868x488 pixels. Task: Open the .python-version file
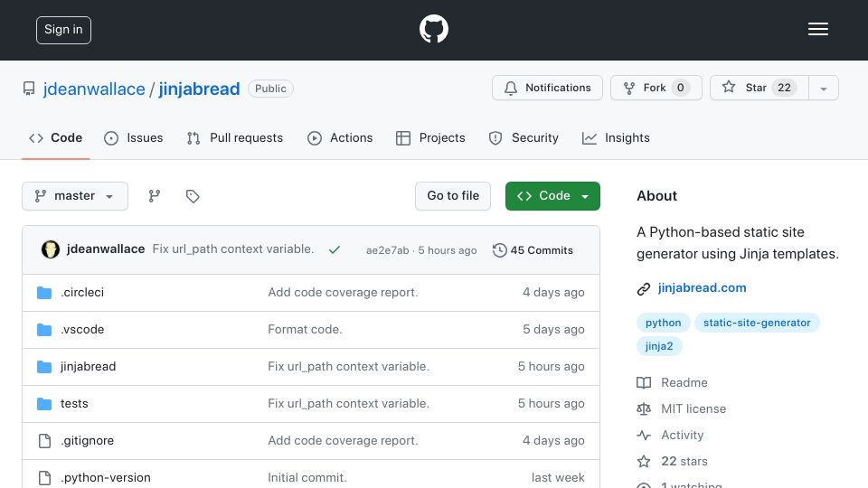[105, 477]
